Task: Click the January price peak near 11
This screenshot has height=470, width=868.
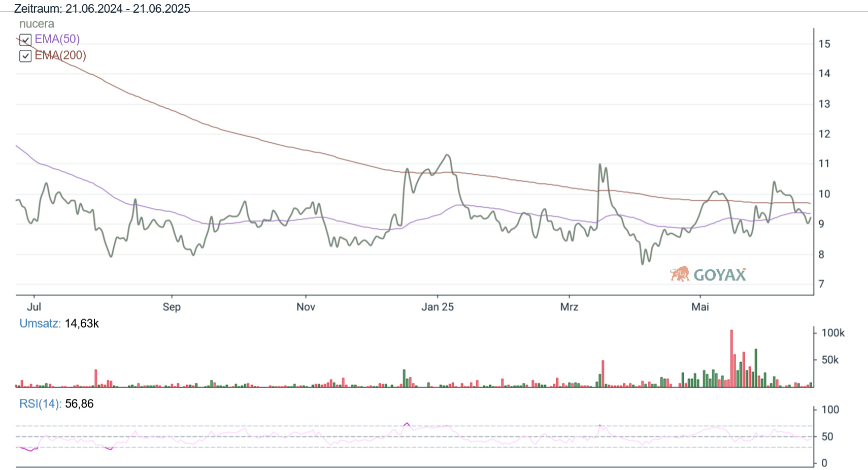Action: [x=447, y=155]
